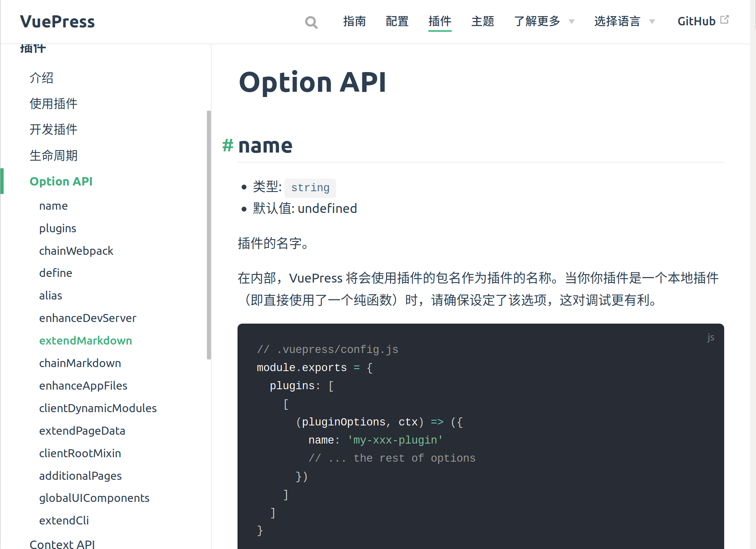
Task: Click the module.exports code line
Action: [x=315, y=367]
